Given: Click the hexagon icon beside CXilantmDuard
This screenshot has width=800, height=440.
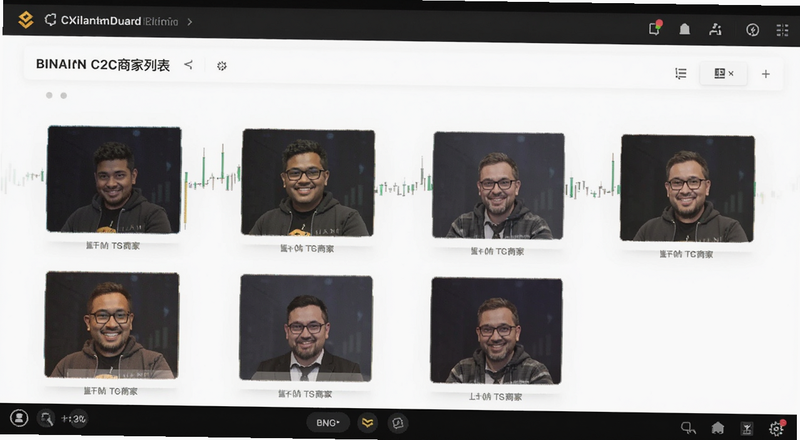Looking at the screenshot, I should (50, 20).
